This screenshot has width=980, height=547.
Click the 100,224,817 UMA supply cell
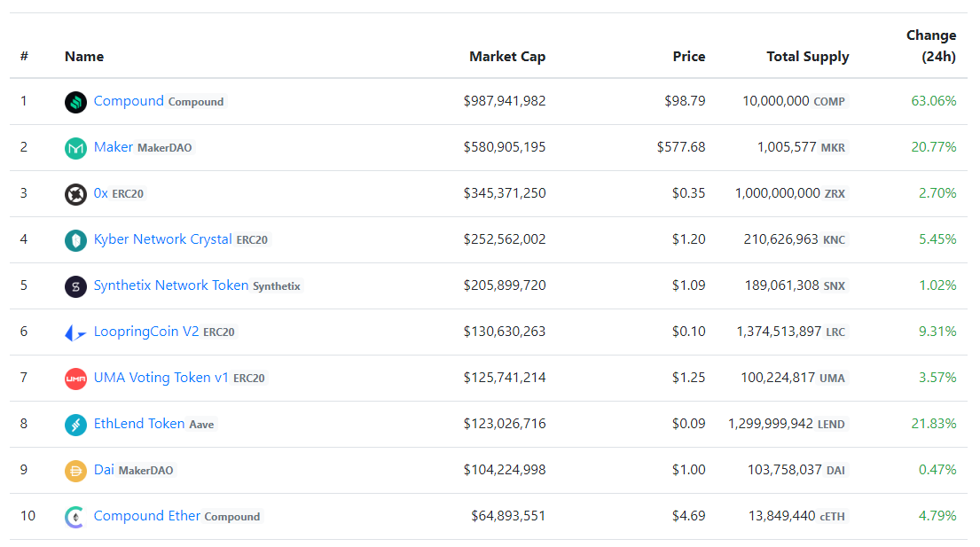point(793,378)
